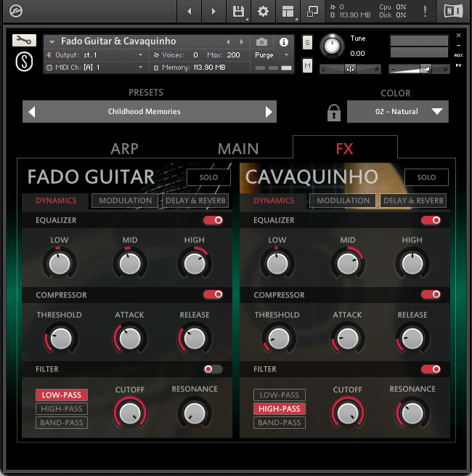Select previous instrument arrow in header
This screenshot has height=476, width=472.
pyautogui.click(x=228, y=42)
